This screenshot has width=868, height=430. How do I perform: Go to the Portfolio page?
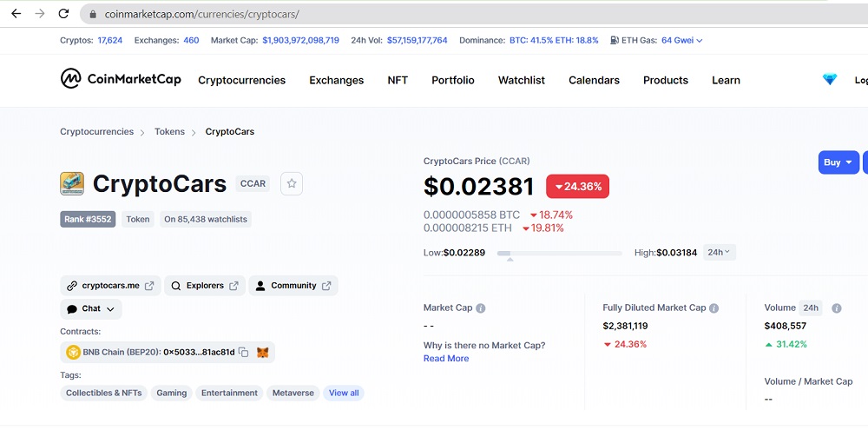(x=453, y=80)
